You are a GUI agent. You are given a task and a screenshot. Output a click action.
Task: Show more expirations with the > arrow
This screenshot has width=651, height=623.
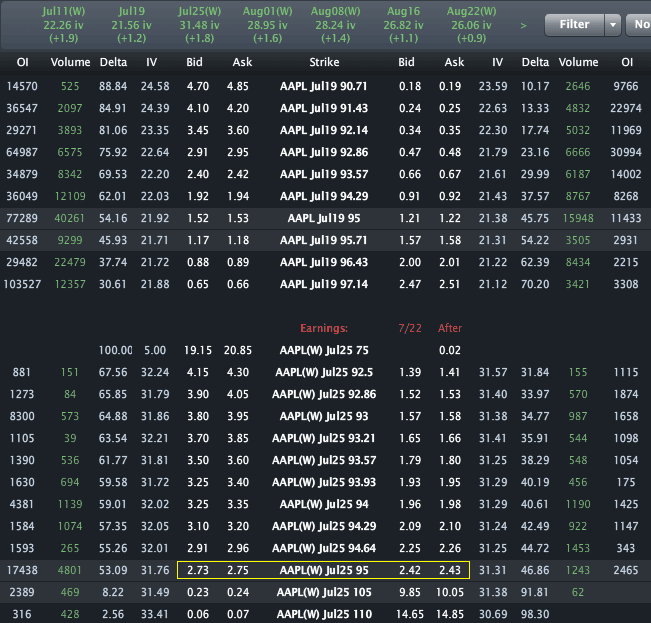click(524, 25)
